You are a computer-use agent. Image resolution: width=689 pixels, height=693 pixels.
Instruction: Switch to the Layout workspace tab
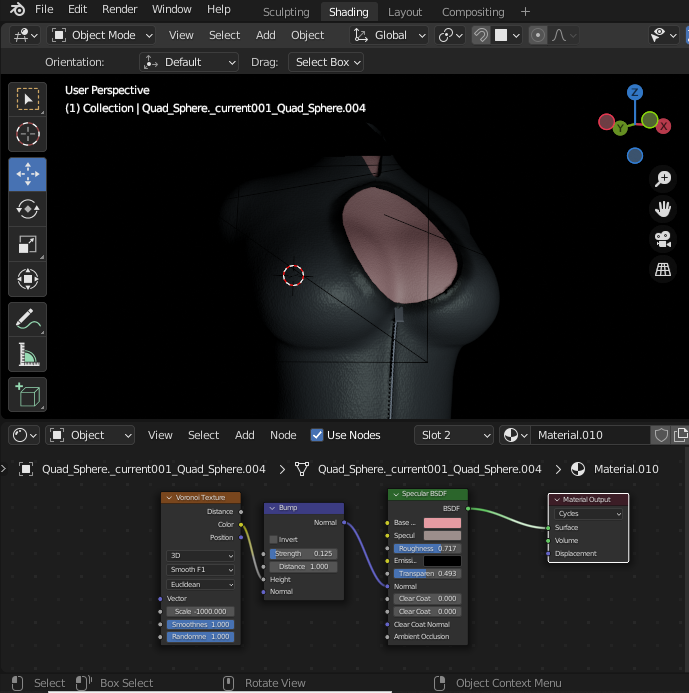tap(405, 12)
